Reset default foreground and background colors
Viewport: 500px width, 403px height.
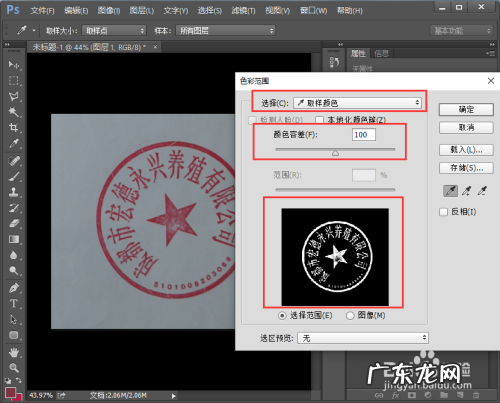(7, 380)
